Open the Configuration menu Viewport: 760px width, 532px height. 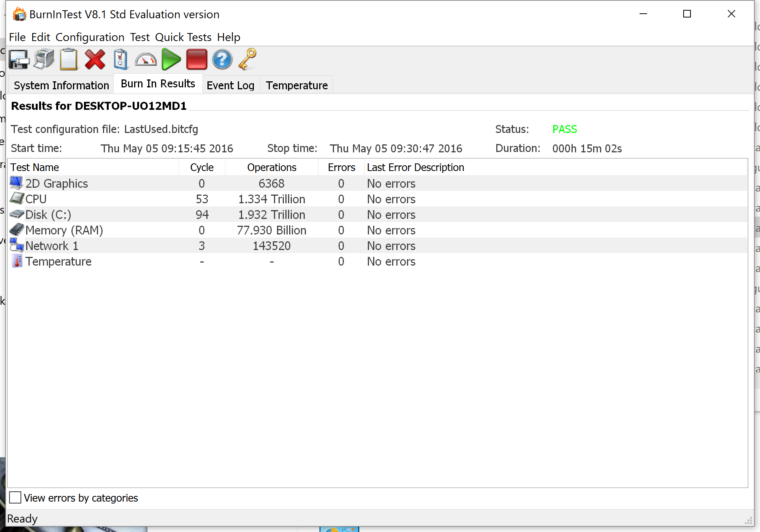pos(90,37)
